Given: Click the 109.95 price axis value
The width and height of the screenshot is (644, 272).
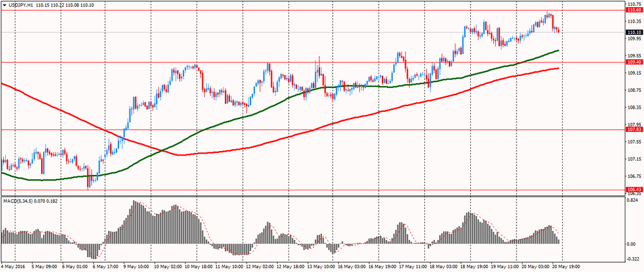Looking at the screenshot, I should point(634,39).
